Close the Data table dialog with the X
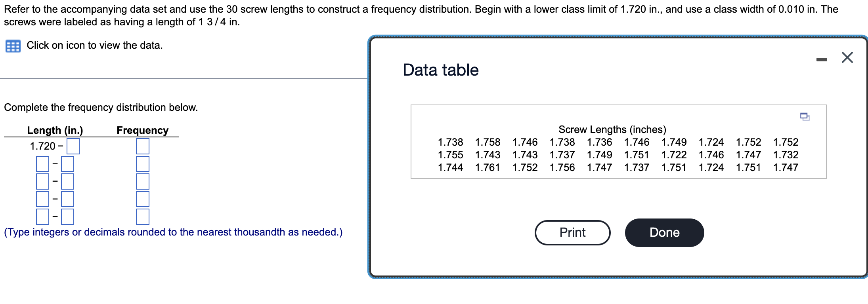The height and width of the screenshot is (304, 868). pos(847,57)
